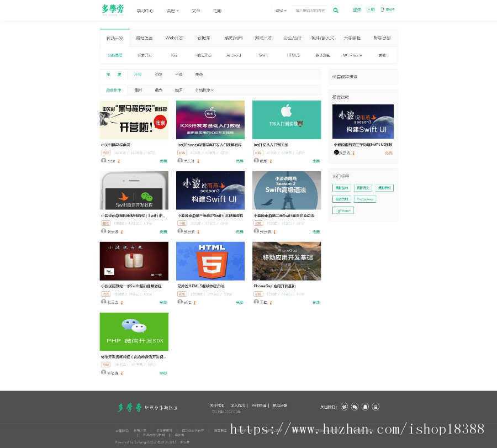This screenshot has width=497, height=448.
Task: Filter by Swift subcategory
Action: click(x=263, y=55)
